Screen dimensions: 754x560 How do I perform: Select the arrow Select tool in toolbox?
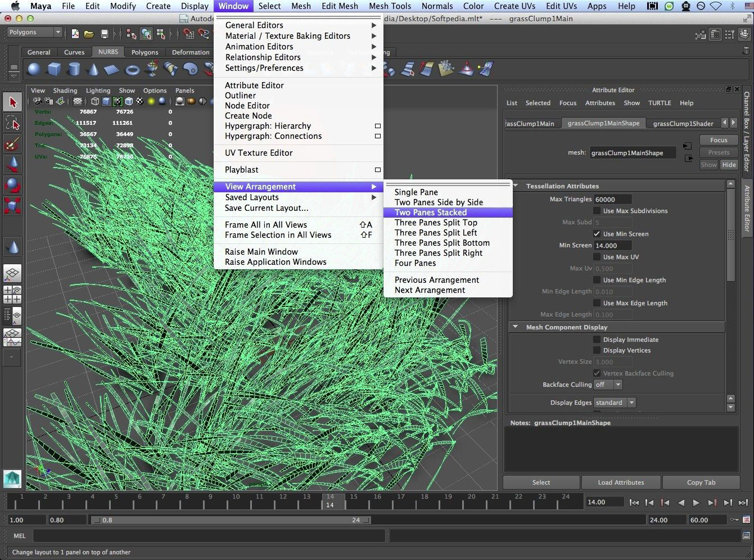pos(12,102)
